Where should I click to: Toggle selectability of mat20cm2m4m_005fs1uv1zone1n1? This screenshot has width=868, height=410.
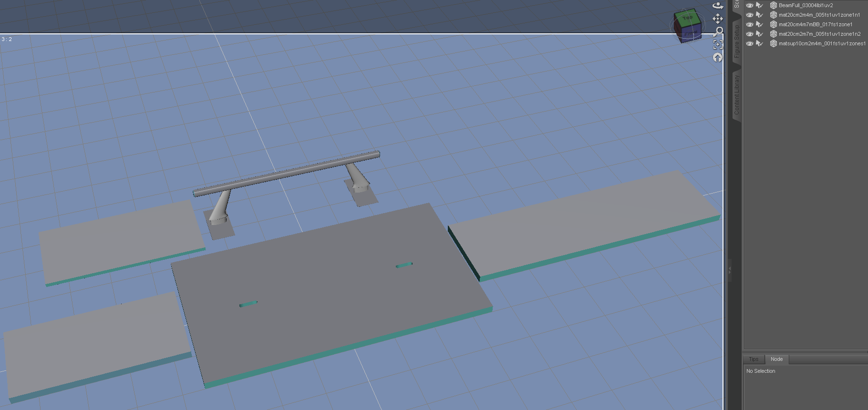pos(760,15)
